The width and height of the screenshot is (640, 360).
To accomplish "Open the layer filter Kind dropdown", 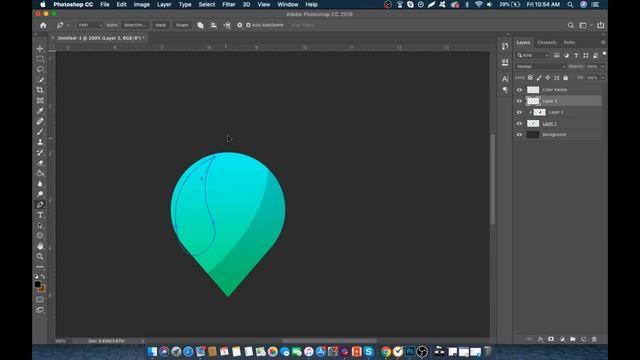I will click(533, 56).
